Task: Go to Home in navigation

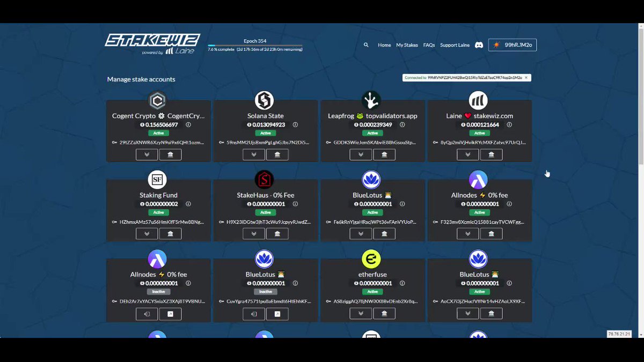Action: [x=384, y=45]
